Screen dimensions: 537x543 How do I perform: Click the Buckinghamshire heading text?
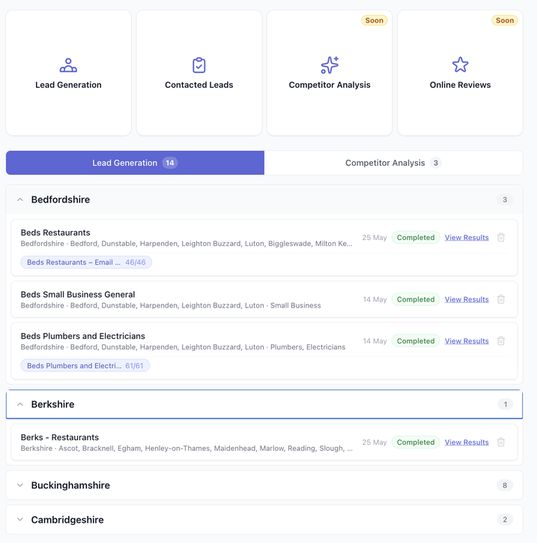pos(71,485)
